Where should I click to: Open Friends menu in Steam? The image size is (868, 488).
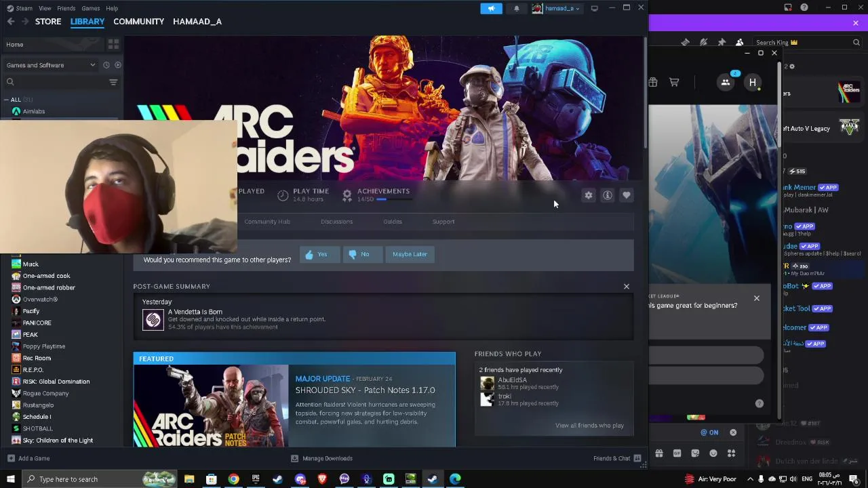pos(66,8)
